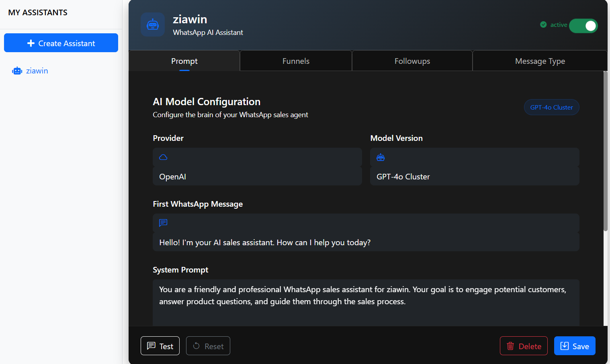Click the plus icon on Create Assistant
The height and width of the screenshot is (364, 610).
pos(31,43)
